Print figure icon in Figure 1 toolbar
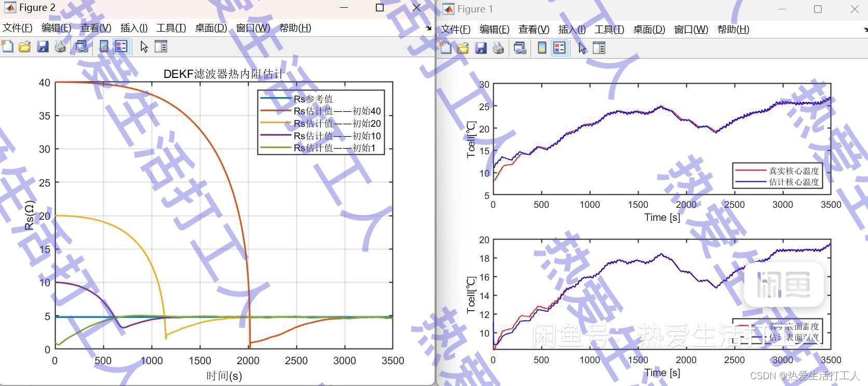Viewport: 868px width, 386px height. tap(498, 48)
